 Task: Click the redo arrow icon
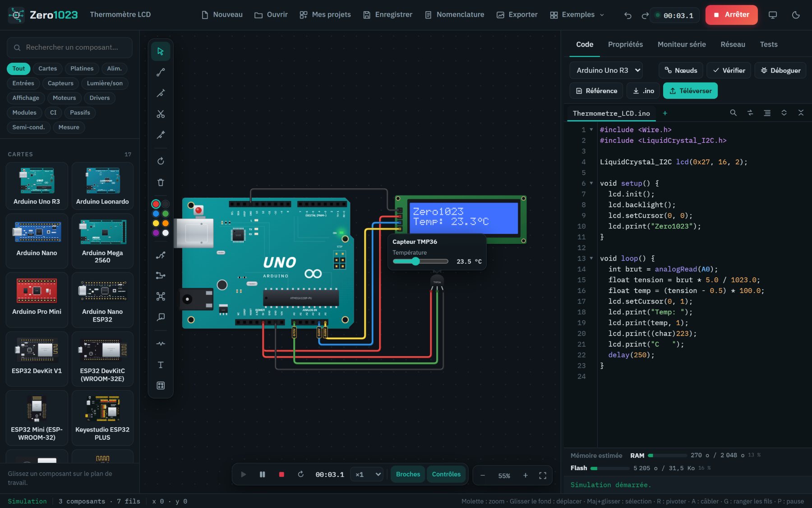point(645,15)
